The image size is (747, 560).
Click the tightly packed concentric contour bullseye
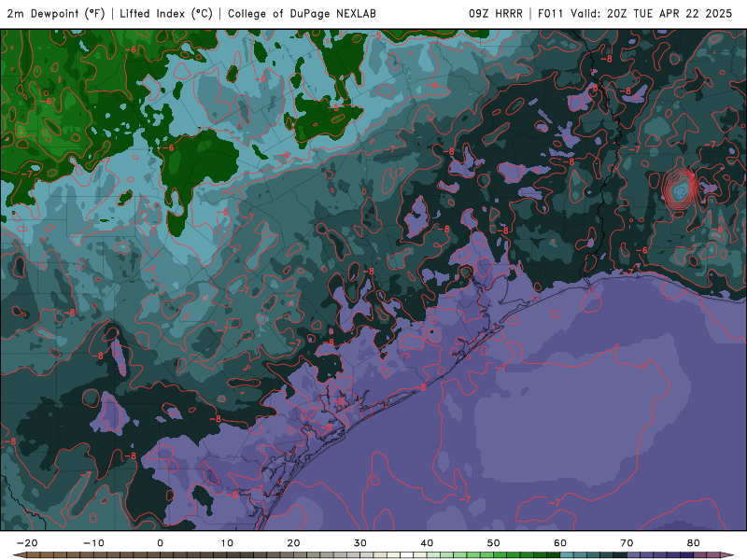(680, 189)
